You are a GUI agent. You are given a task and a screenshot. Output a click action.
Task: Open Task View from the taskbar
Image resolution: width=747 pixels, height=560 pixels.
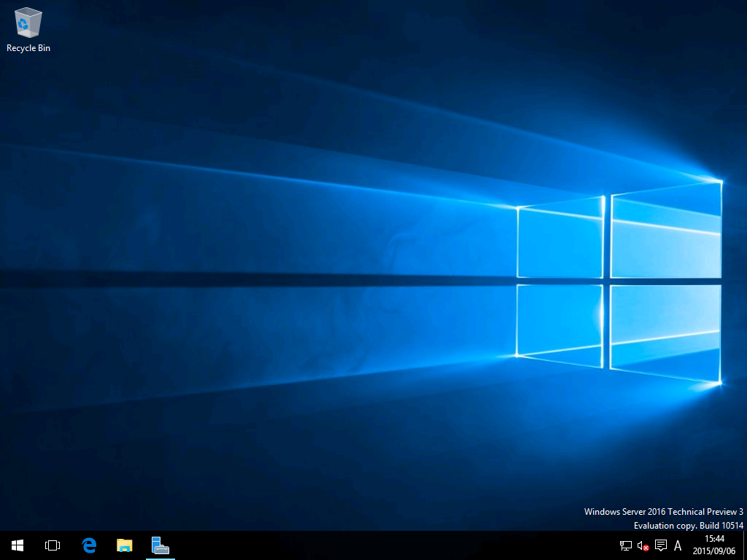(x=53, y=545)
